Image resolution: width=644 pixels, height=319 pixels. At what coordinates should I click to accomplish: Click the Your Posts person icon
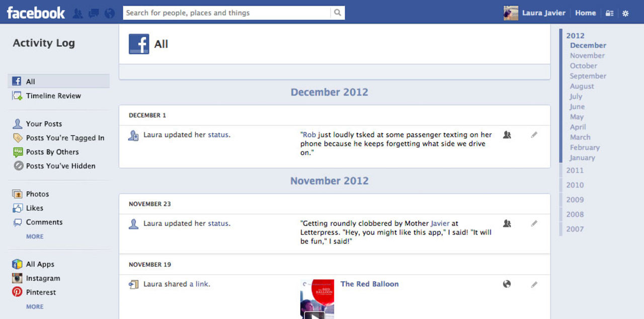click(x=17, y=124)
